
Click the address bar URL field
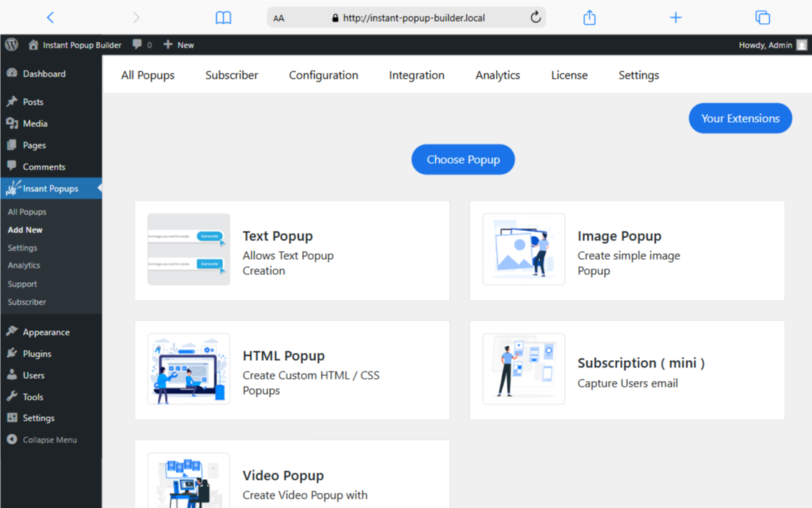pyautogui.click(x=407, y=17)
